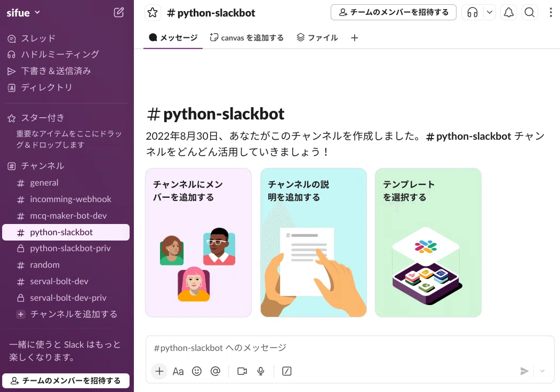The height and width of the screenshot is (392, 560).
Task: Switch to メッセージ tab
Action: pos(173,37)
